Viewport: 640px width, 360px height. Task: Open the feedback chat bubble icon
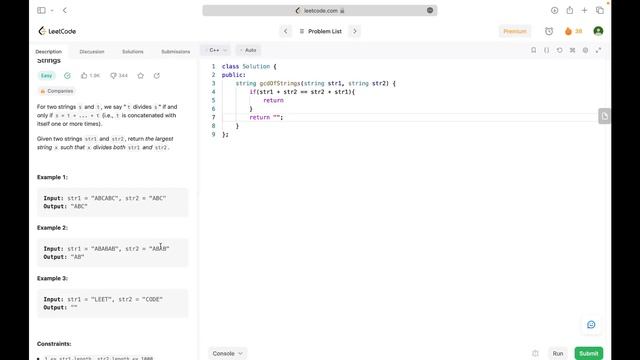[x=591, y=324]
